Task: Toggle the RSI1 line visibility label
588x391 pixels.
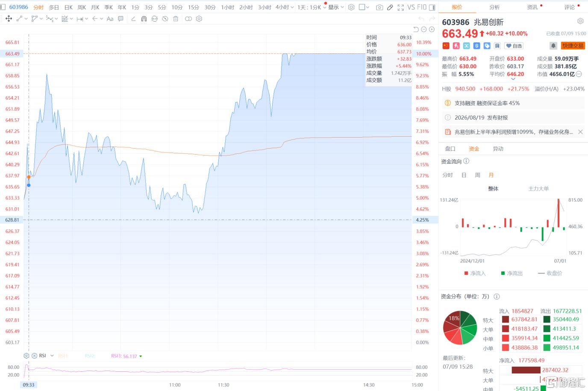Action: pos(63,356)
